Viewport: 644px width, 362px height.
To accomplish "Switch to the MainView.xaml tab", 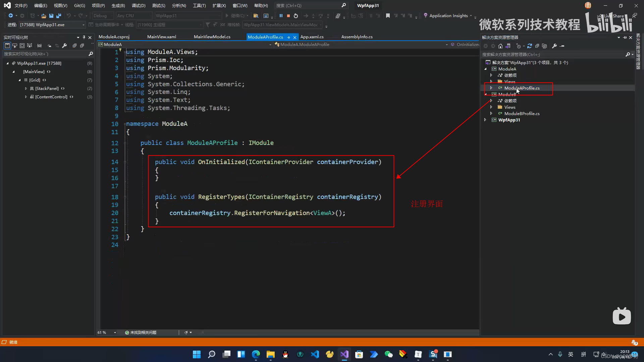I will [162, 37].
